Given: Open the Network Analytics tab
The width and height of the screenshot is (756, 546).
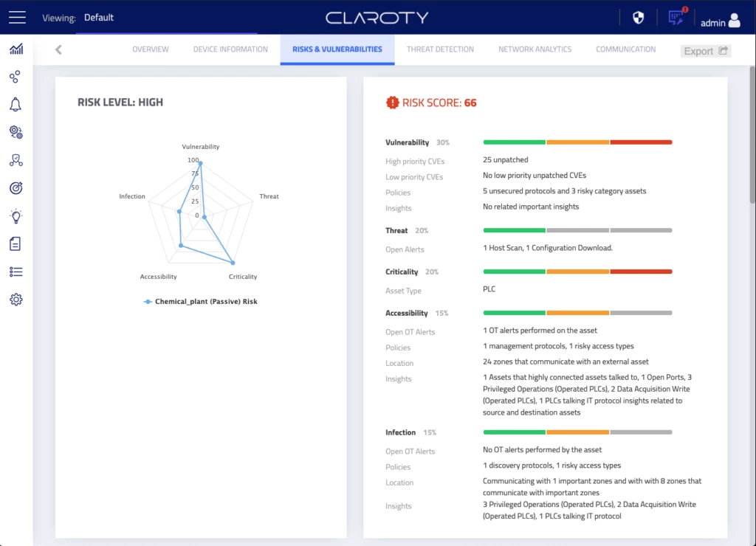Looking at the screenshot, I should pos(535,49).
